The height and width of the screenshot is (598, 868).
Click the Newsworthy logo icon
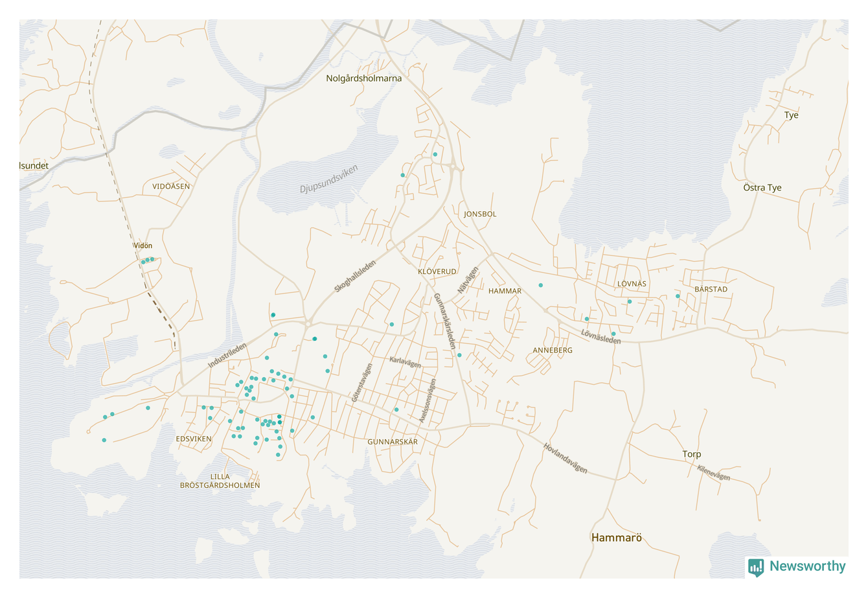755,567
